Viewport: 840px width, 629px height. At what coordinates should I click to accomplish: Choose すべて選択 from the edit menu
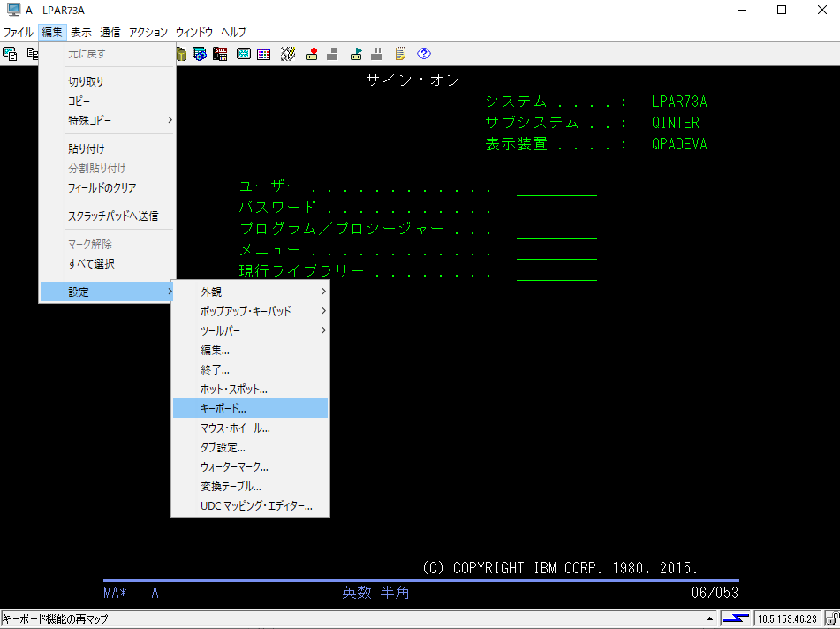coord(108,263)
